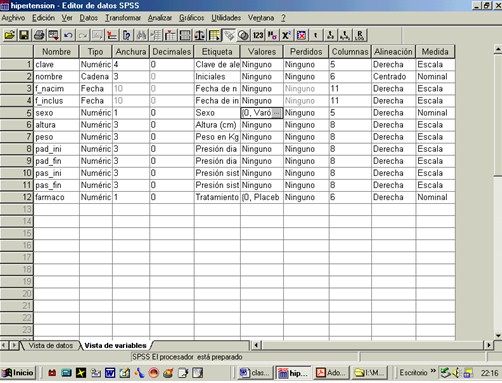Click the 'Peso en Kg' label cell
The image size is (502, 383).
click(217, 137)
